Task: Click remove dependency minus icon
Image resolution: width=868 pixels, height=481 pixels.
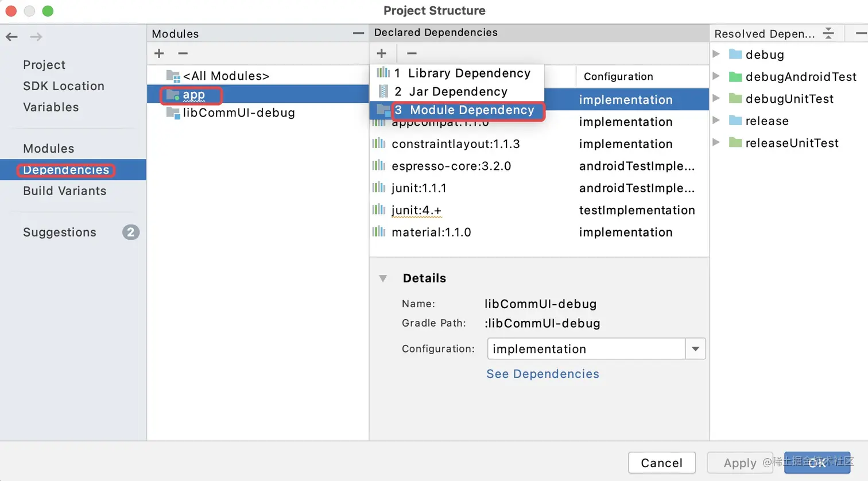Action: (x=412, y=53)
